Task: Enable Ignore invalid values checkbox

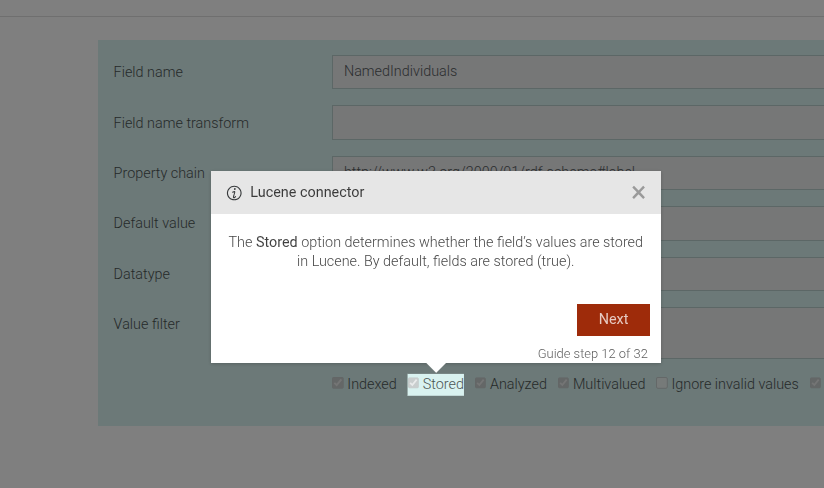Action: point(662,384)
